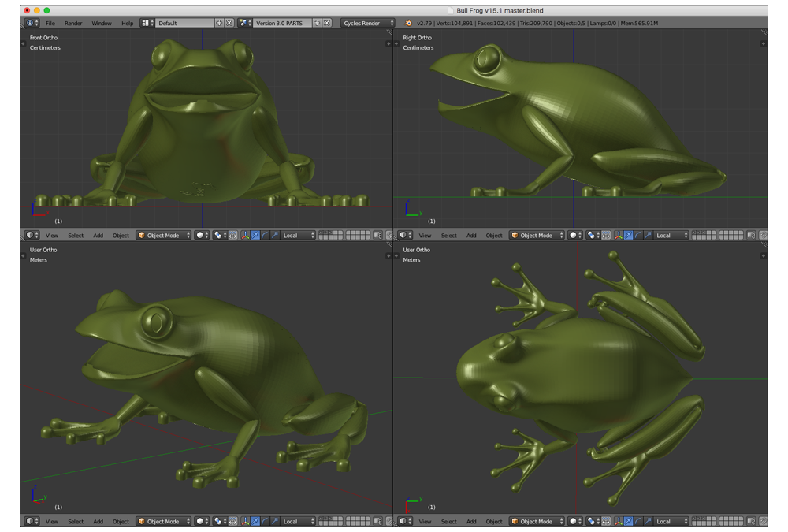Screen dimensions: 788x532
Task: Click the editor type selector in Info header
Action: (x=29, y=24)
